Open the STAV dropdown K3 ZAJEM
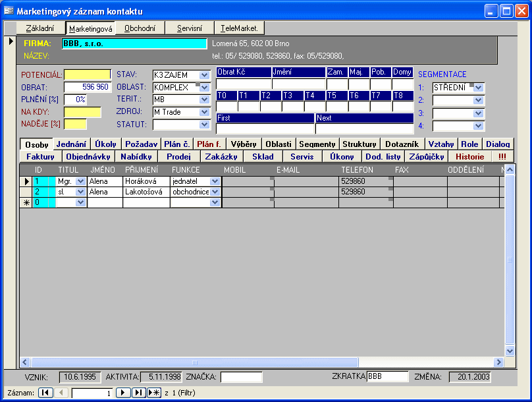Screen dimensions: 532x402 (x=204, y=75)
